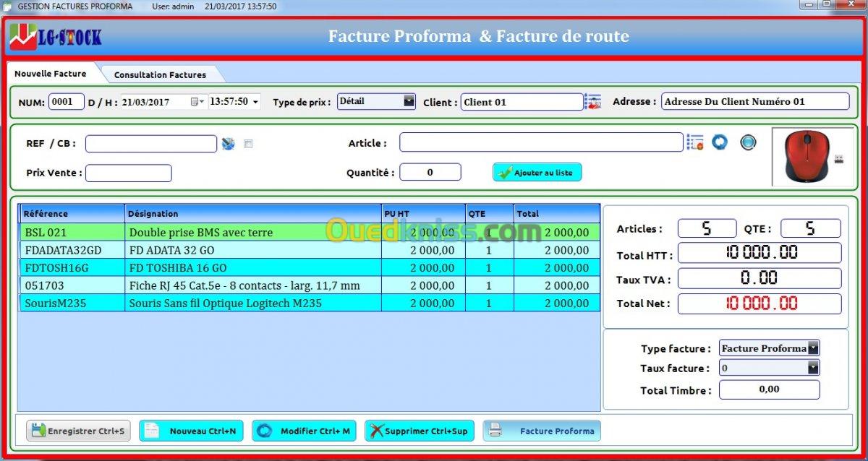Image resolution: width=868 pixels, height=461 pixels.
Task: Select the FDADATA32GD row
Action: coord(310,250)
